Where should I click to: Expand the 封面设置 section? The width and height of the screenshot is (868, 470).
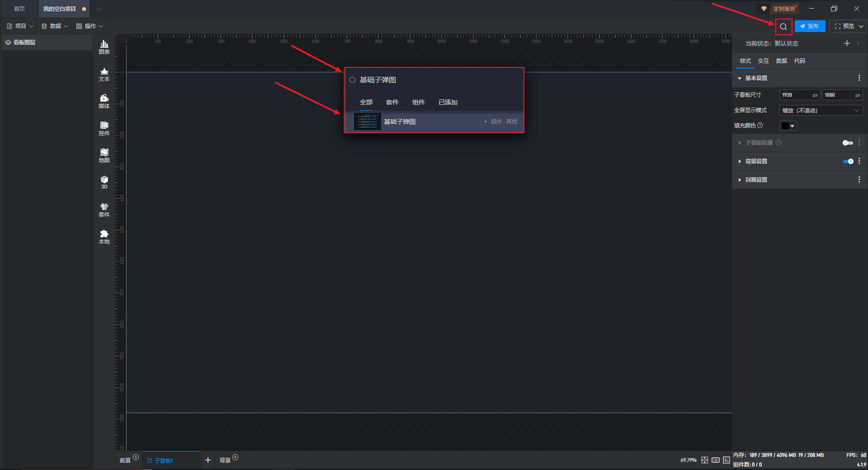(740, 180)
